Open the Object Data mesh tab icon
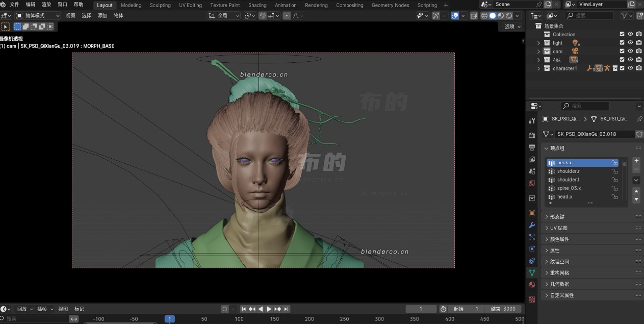 click(x=532, y=273)
